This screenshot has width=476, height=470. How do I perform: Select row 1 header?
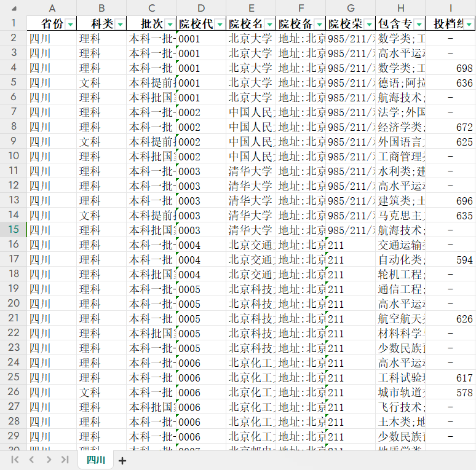click(14, 23)
